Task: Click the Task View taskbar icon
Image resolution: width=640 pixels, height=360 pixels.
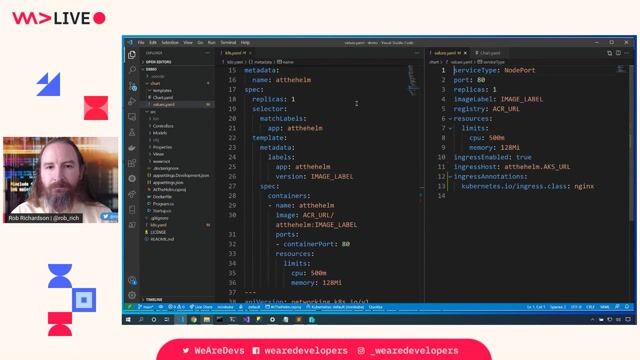Action: (167, 320)
